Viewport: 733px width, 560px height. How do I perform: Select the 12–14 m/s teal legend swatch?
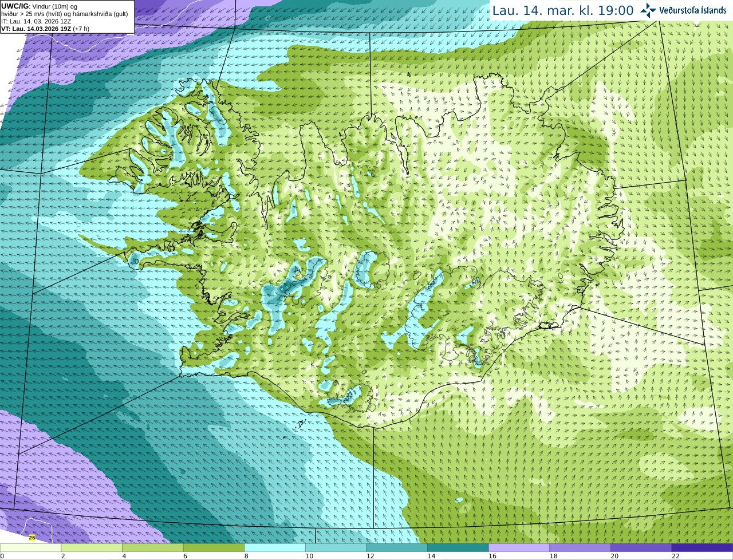397,548
